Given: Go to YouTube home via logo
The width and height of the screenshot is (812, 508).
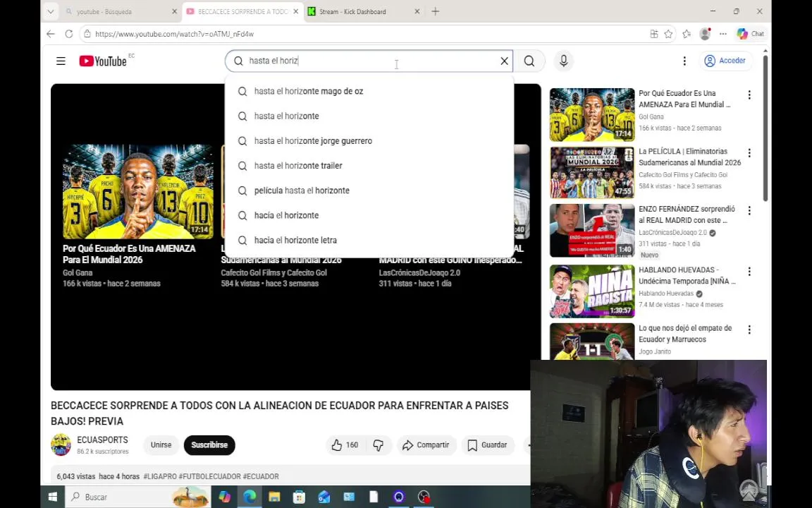Looking at the screenshot, I should [103, 61].
